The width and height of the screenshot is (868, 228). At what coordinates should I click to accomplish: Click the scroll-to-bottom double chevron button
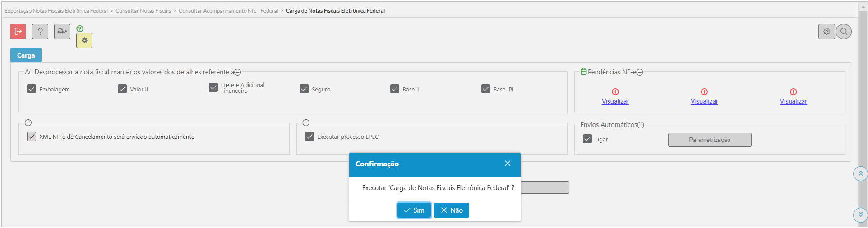pos(860,214)
